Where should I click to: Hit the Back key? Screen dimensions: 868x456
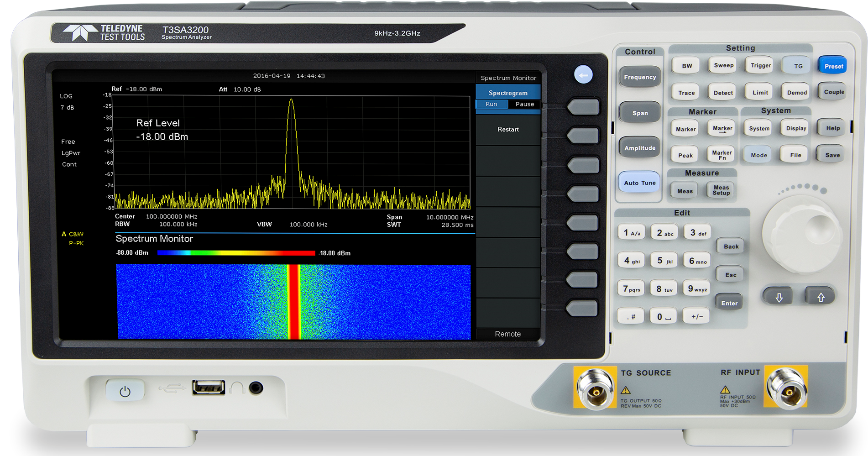coord(731,246)
